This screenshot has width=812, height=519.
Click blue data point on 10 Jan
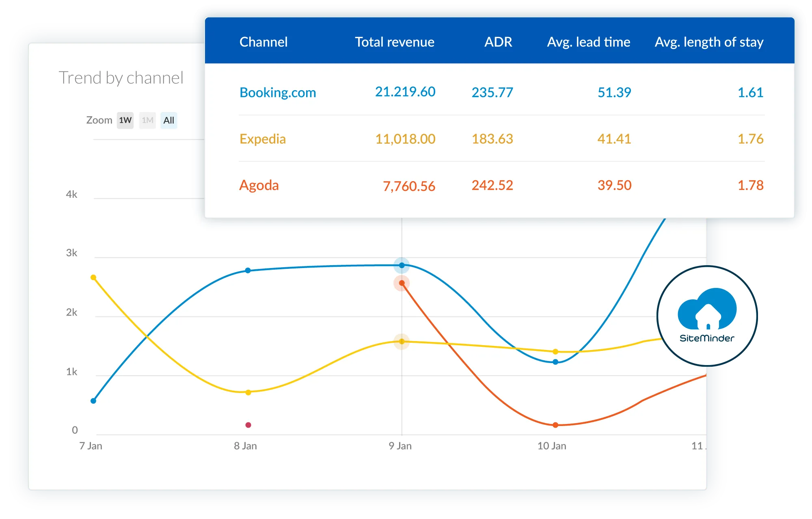[555, 362]
